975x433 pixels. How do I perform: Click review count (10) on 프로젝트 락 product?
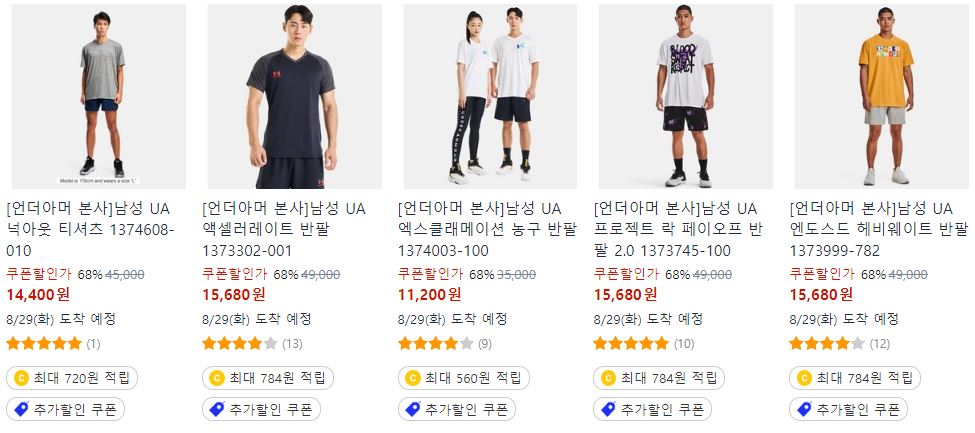(x=684, y=343)
